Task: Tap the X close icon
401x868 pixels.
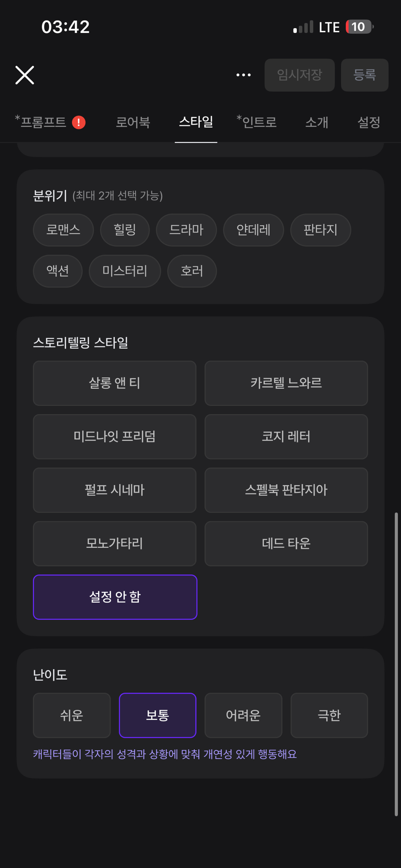Action: pos(25,75)
